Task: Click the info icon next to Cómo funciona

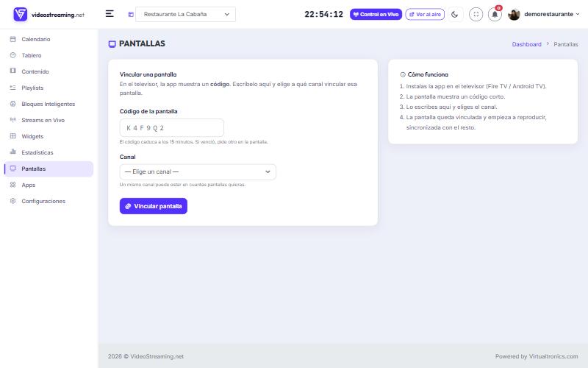Action: coord(403,75)
